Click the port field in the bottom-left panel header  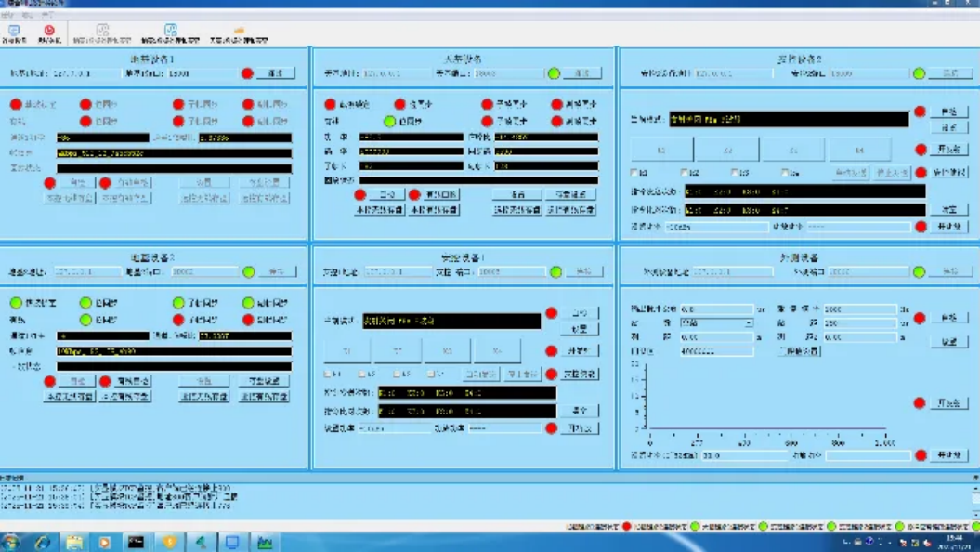[x=191, y=272]
